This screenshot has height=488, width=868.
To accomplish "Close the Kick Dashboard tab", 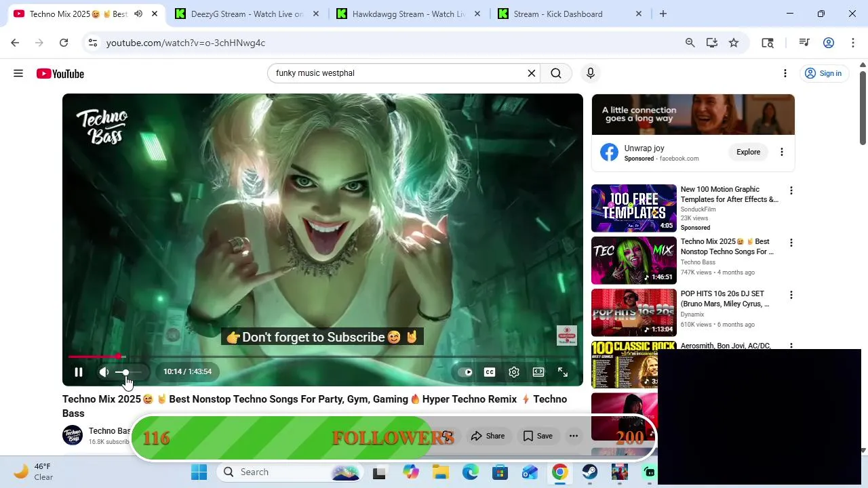I will (x=639, y=14).
